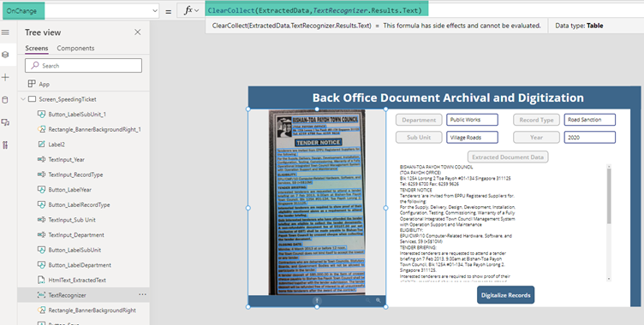Click the Public Works text input

tap(473, 120)
